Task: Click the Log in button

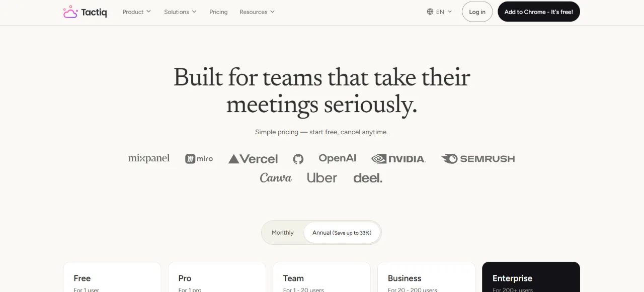Action: point(477,12)
